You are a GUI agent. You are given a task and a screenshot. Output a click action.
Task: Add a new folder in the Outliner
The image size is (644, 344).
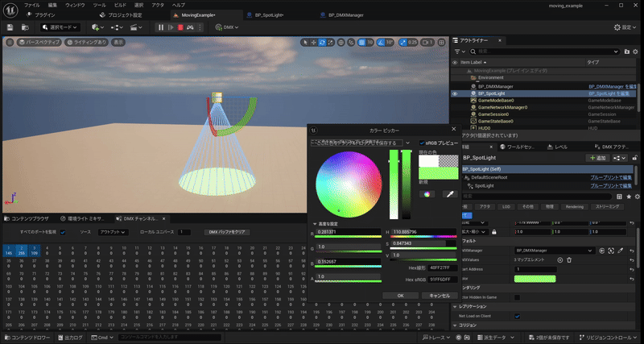[x=627, y=52]
